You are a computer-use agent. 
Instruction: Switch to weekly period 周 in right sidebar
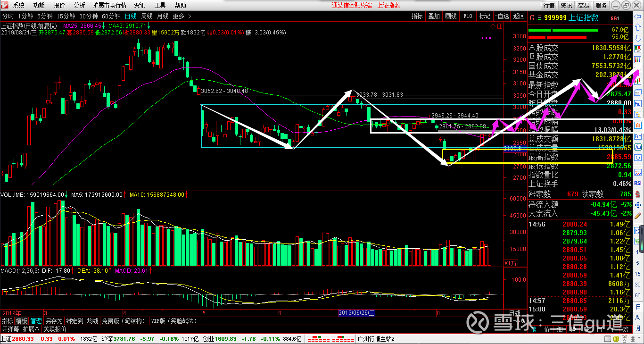click(637, 317)
